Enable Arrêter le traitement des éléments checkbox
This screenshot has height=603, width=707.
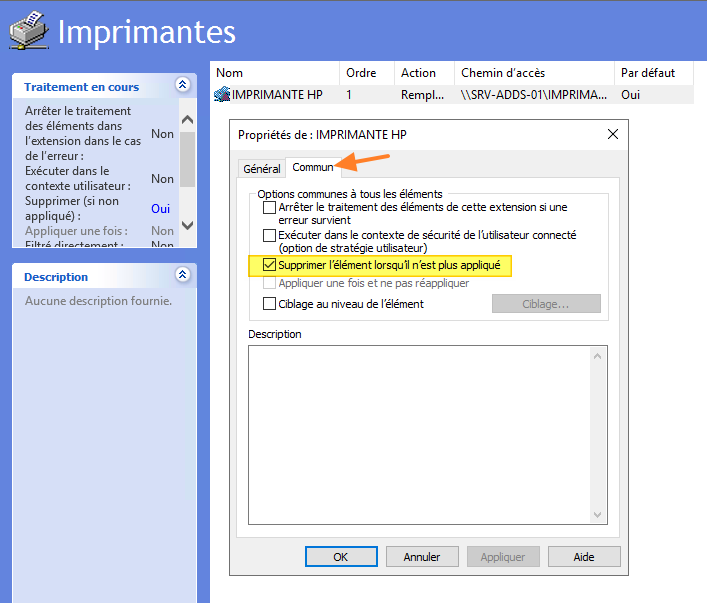click(x=269, y=207)
